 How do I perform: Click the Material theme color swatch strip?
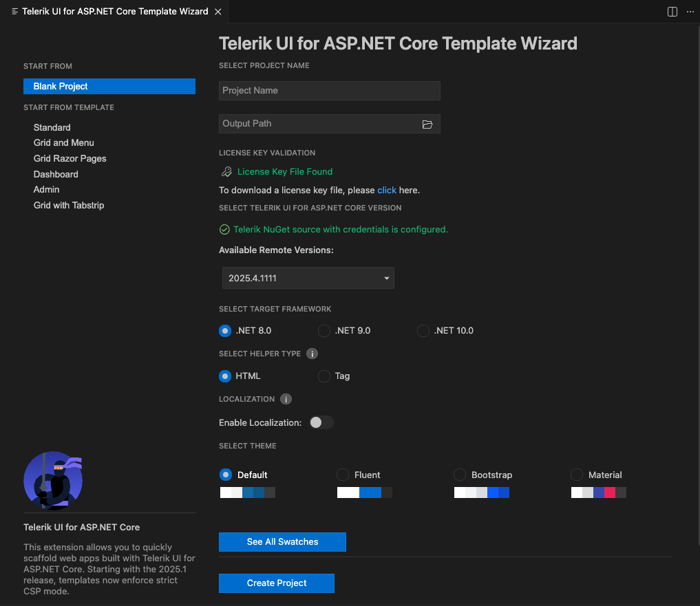(x=599, y=493)
